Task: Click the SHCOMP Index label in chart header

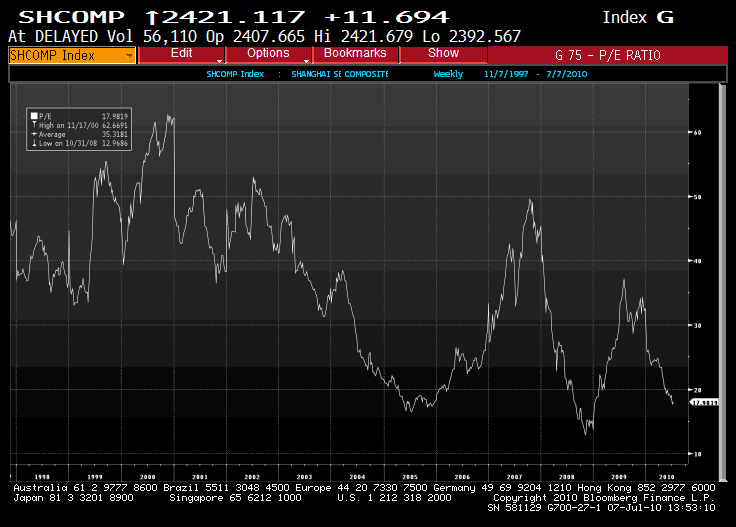Action: pyautogui.click(x=235, y=74)
